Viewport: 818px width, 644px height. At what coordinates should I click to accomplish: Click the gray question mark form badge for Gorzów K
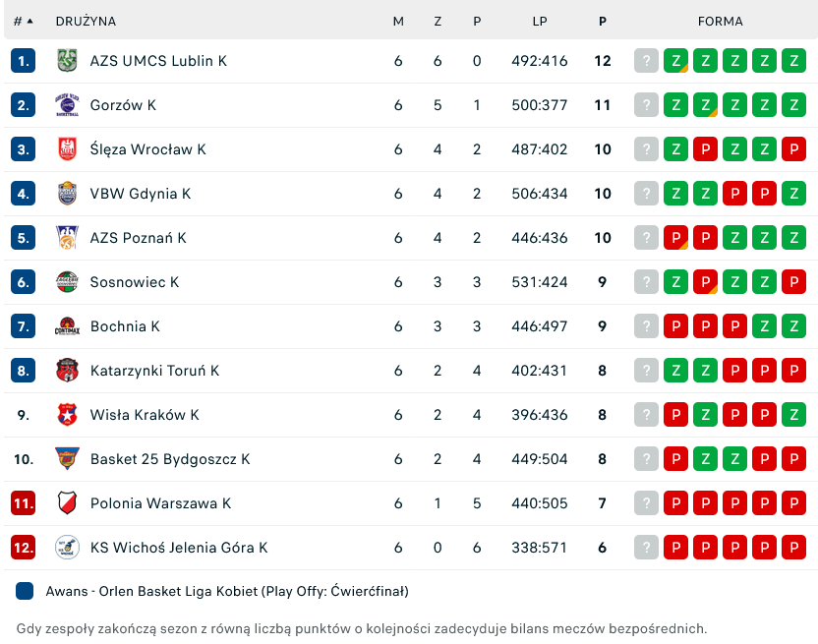646,105
